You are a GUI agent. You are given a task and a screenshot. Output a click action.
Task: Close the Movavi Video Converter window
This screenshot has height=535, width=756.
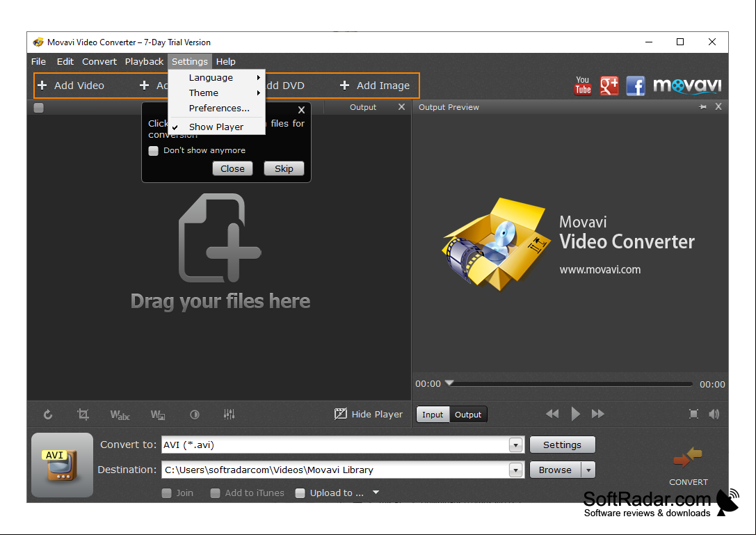click(x=711, y=42)
